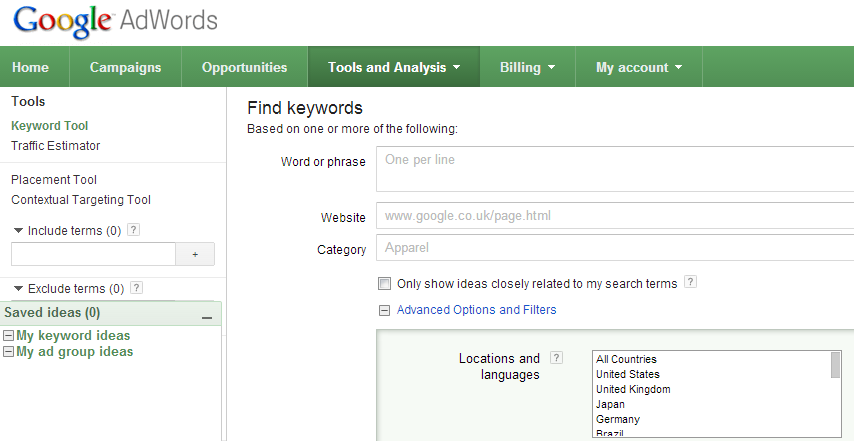Viewport: 854px width, 441px height.
Task: Open help icon next to Include terms
Action: click(x=133, y=230)
